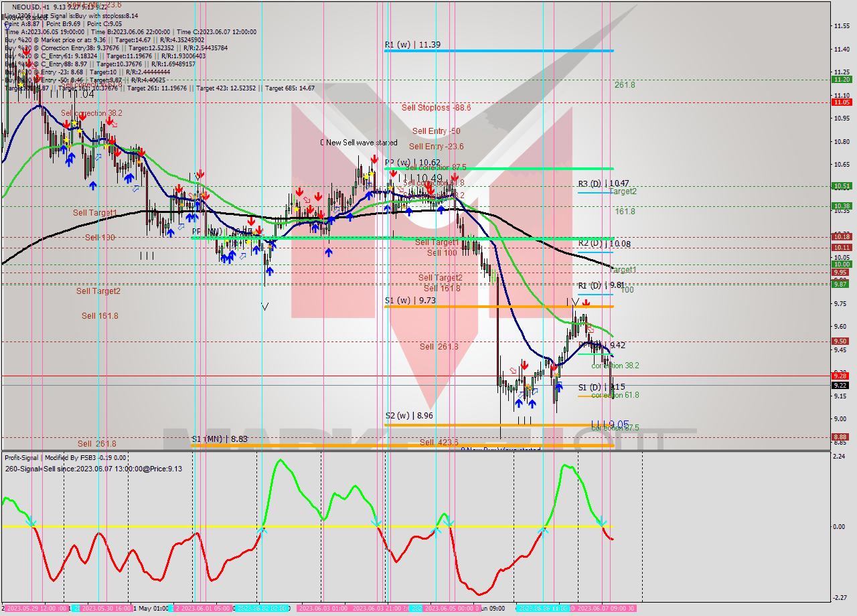Click the 'Target 685: 14.67' text
This screenshot has width=857, height=616.
pos(290,88)
